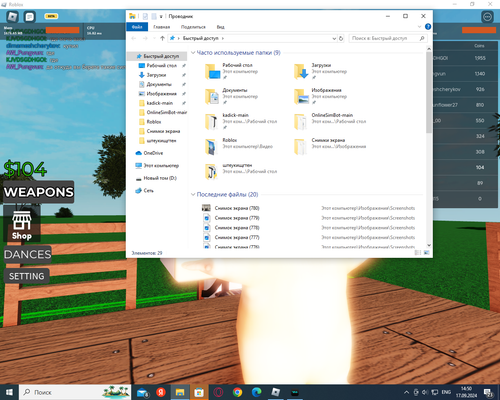Click the Explorer vertical scrollbar thumb

(x=429, y=93)
